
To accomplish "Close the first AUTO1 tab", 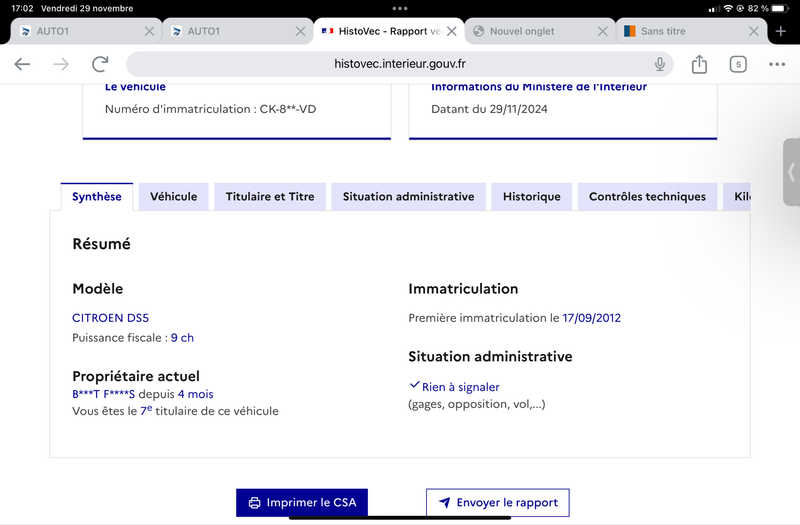I will [x=149, y=32].
